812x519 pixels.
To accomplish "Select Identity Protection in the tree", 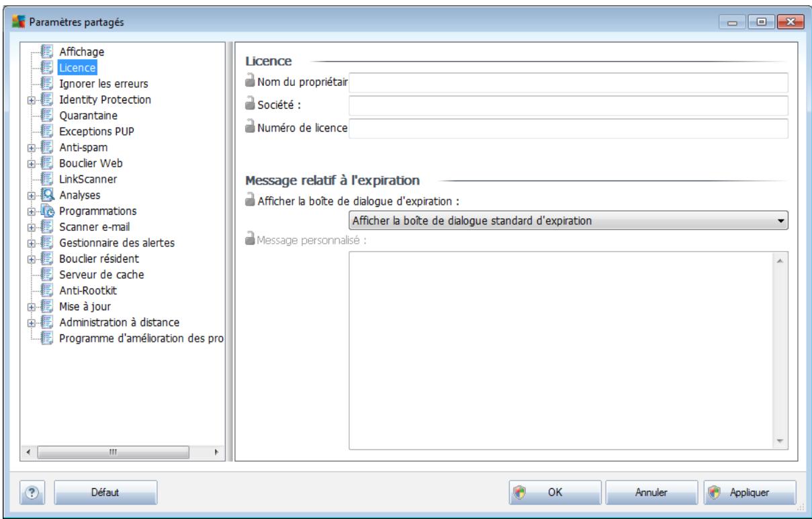I will coord(105,100).
